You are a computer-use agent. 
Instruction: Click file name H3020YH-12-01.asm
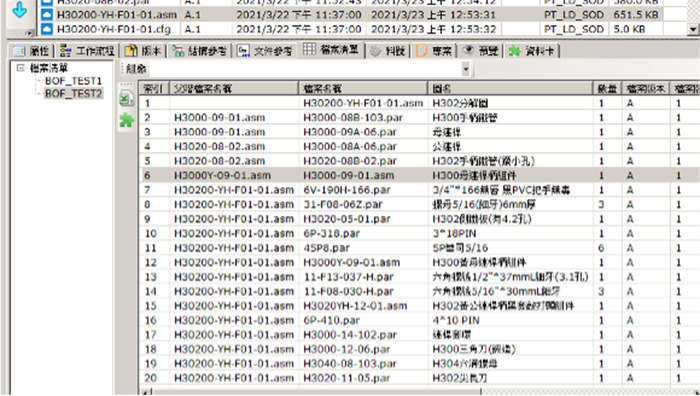355,306
